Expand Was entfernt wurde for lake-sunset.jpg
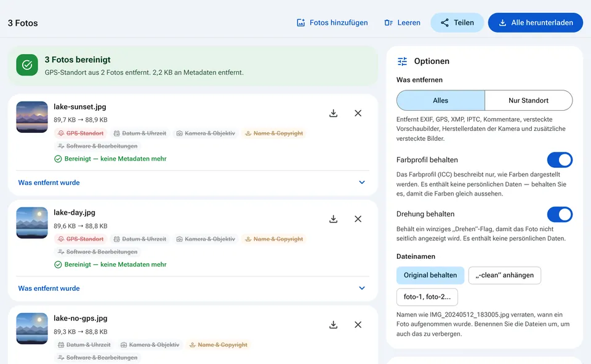The image size is (591, 364). point(193,183)
